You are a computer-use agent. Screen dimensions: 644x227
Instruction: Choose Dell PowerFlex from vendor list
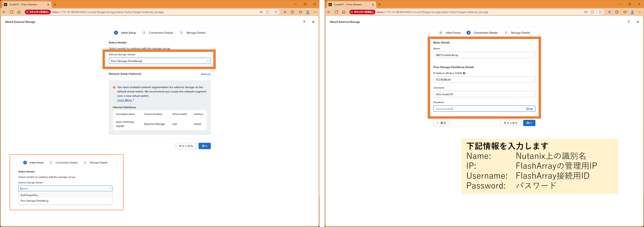coord(29,195)
